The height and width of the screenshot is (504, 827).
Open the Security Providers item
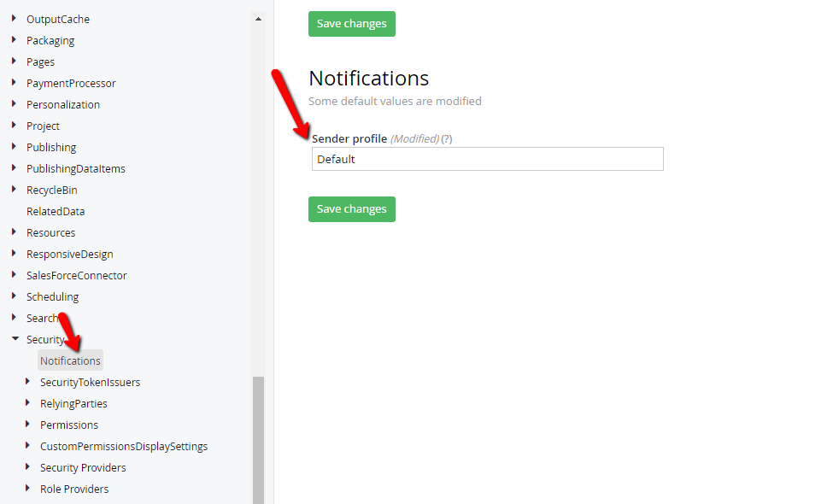pyautogui.click(x=83, y=467)
